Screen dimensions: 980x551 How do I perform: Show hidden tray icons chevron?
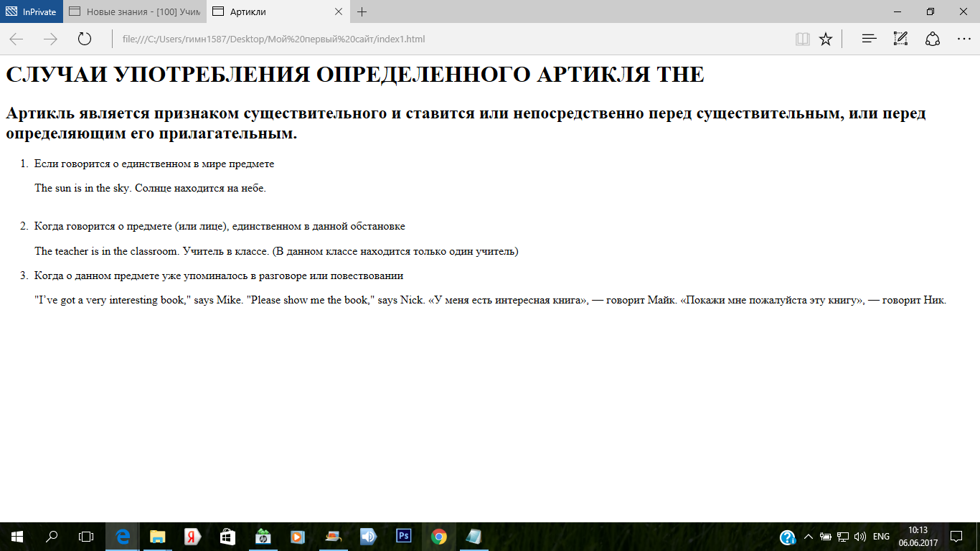click(x=809, y=537)
